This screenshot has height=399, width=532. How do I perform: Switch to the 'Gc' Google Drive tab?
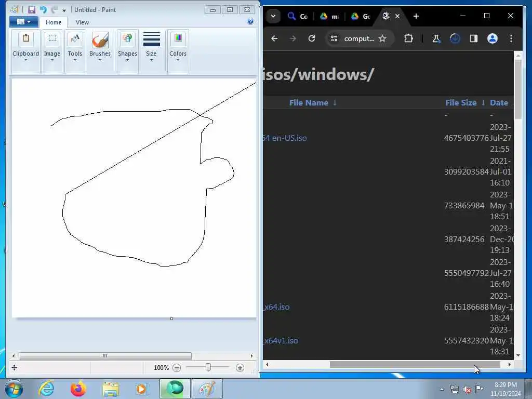361,16
